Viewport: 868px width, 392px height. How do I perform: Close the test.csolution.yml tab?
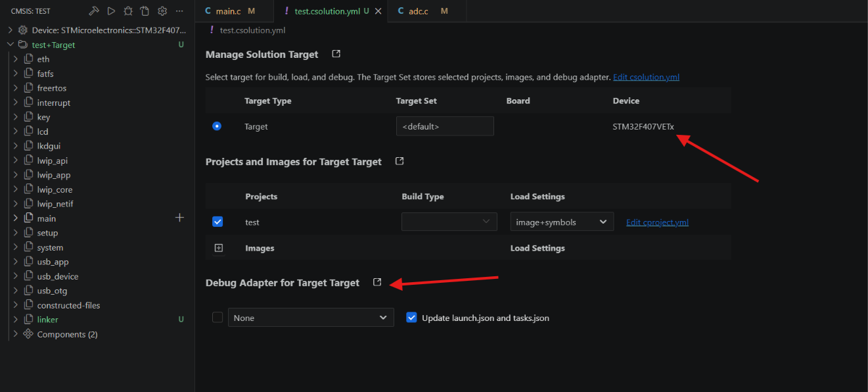(x=378, y=11)
